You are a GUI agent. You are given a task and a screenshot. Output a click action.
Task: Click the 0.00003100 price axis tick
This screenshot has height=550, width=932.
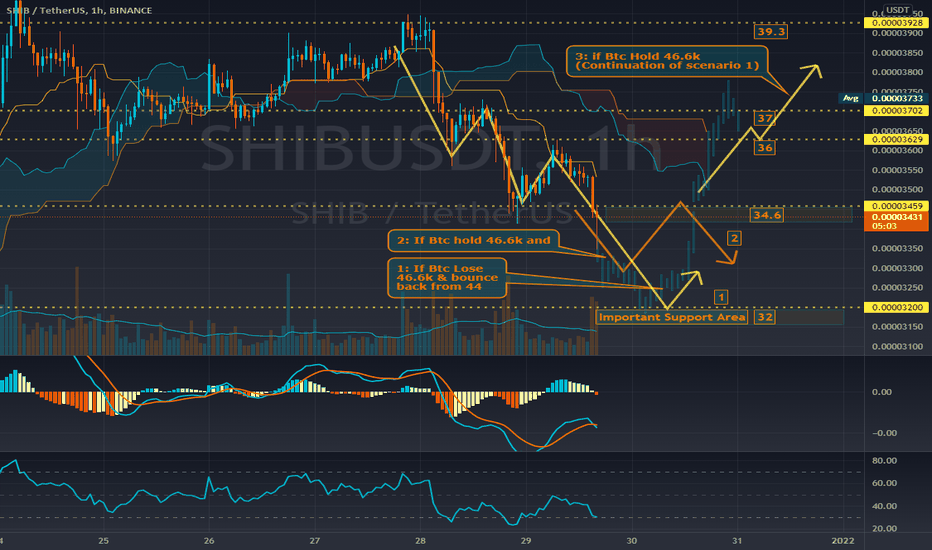click(x=898, y=346)
